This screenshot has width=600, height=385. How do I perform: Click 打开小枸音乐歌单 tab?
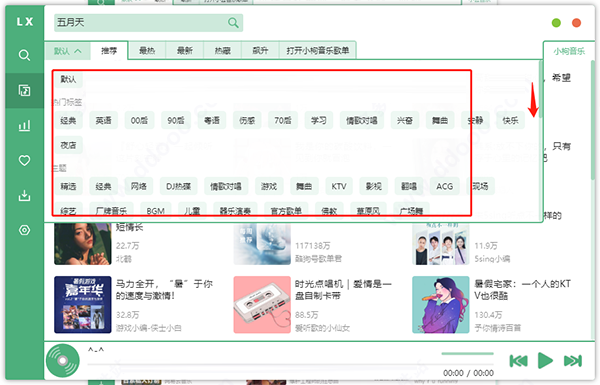pyautogui.click(x=318, y=51)
